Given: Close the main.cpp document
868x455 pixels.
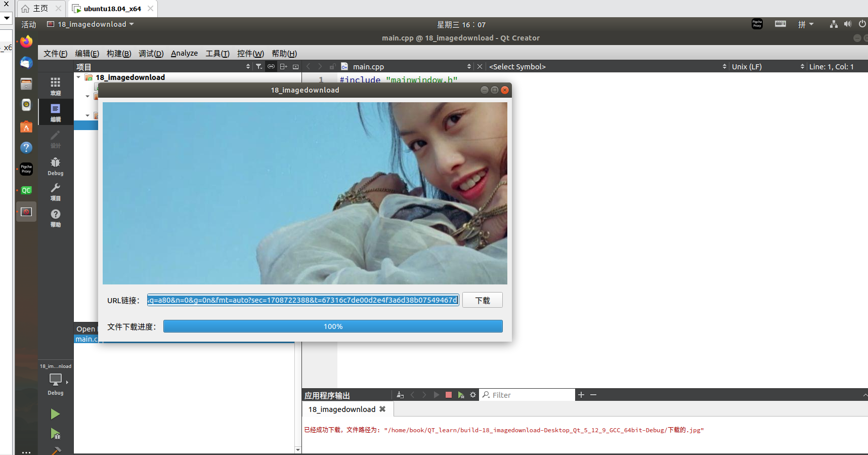Looking at the screenshot, I should [480, 66].
